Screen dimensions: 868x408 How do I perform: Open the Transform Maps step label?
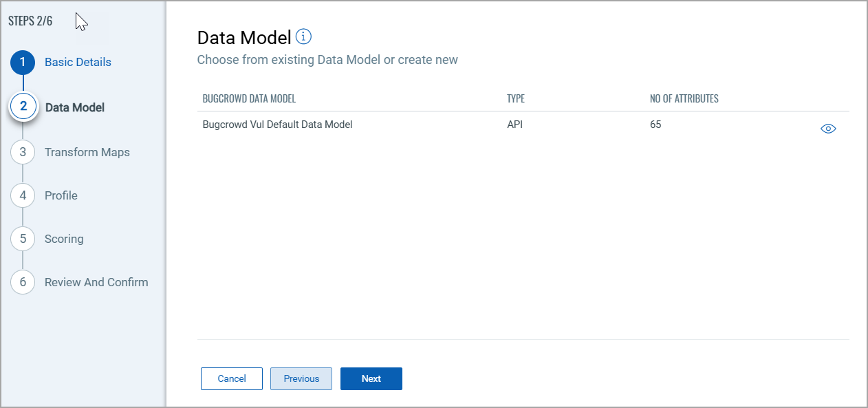point(87,152)
